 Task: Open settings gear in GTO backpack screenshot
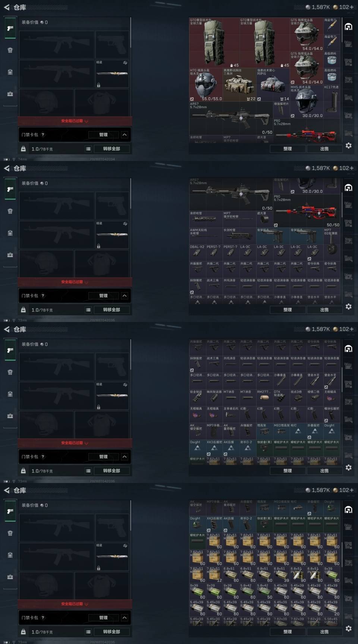point(348,145)
